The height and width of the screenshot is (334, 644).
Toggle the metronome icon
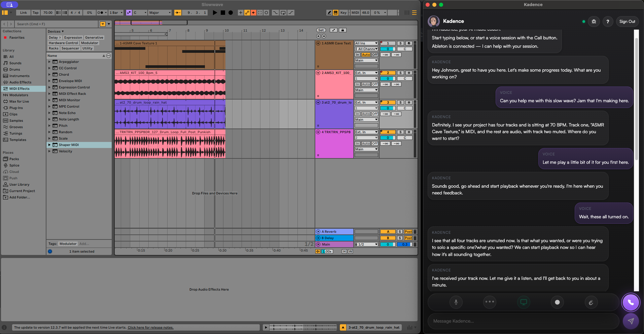100,12
